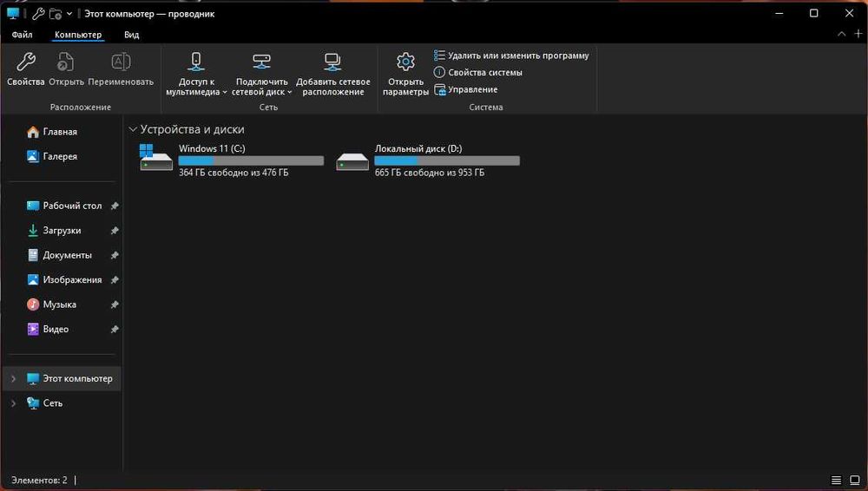The width and height of the screenshot is (868, 491).
Task: Open media access (Доступ к мультимедиа) icon
Action: pyautogui.click(x=196, y=62)
